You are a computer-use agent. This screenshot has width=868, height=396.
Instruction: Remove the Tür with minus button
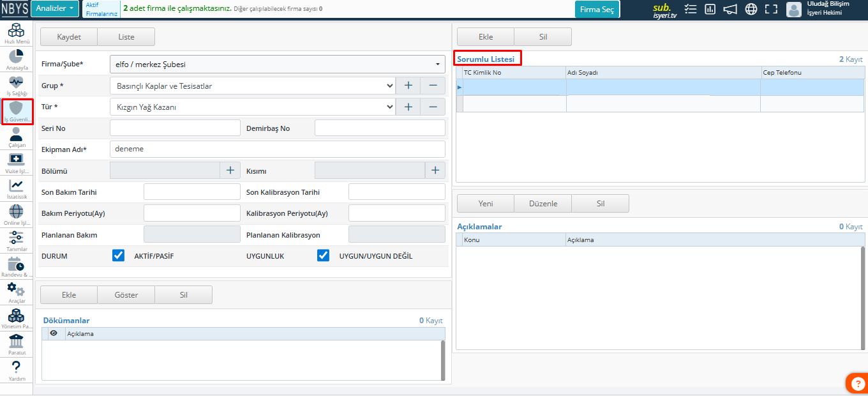[433, 107]
